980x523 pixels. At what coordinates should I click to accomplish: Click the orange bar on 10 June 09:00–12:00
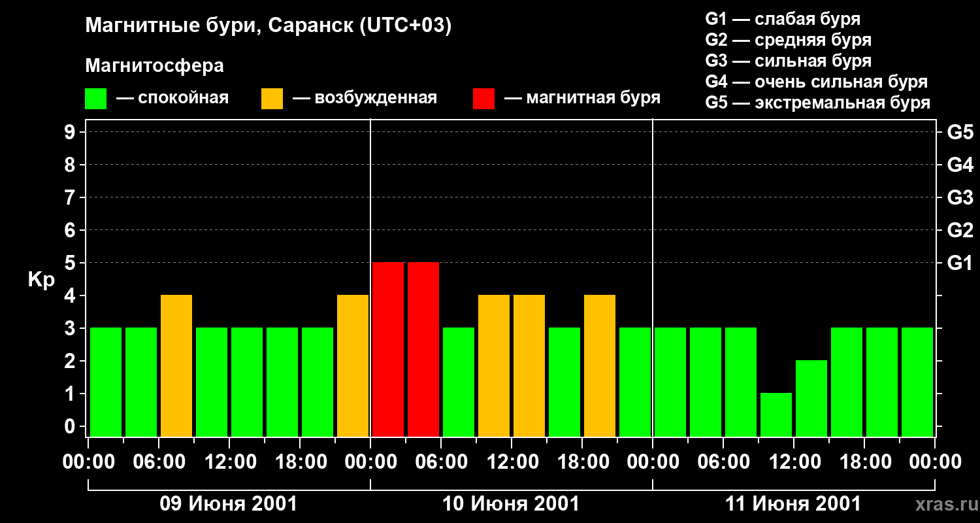point(494,365)
